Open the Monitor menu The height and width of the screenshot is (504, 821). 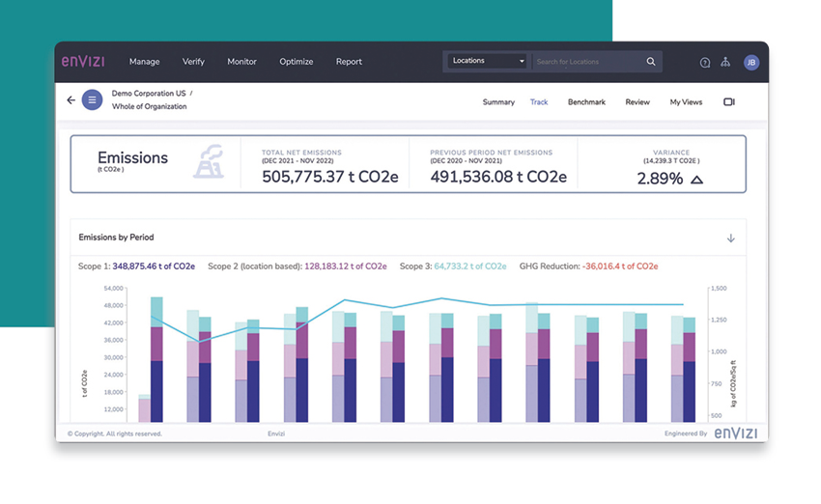coord(241,62)
